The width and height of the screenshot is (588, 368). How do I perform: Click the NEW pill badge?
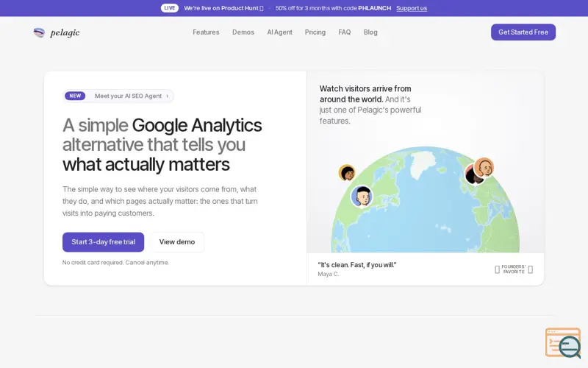(75, 96)
